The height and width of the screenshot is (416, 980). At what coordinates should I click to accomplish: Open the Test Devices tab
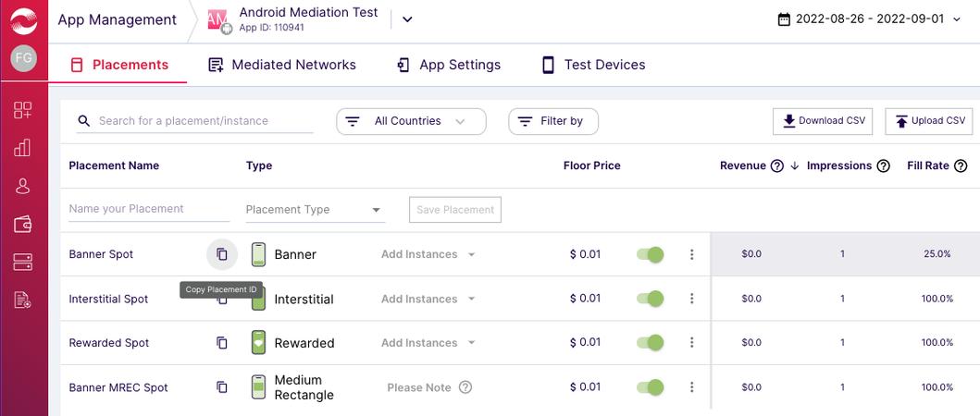[593, 65]
